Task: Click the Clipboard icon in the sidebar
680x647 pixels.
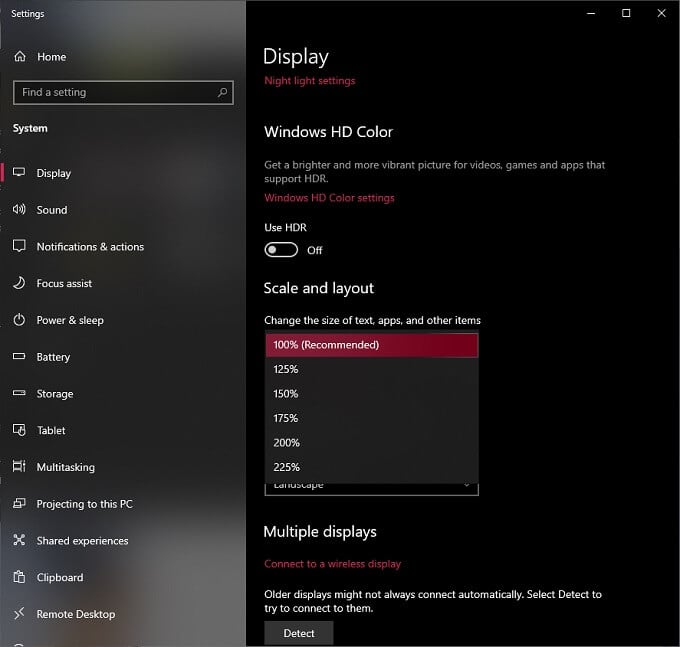Action: coord(19,577)
